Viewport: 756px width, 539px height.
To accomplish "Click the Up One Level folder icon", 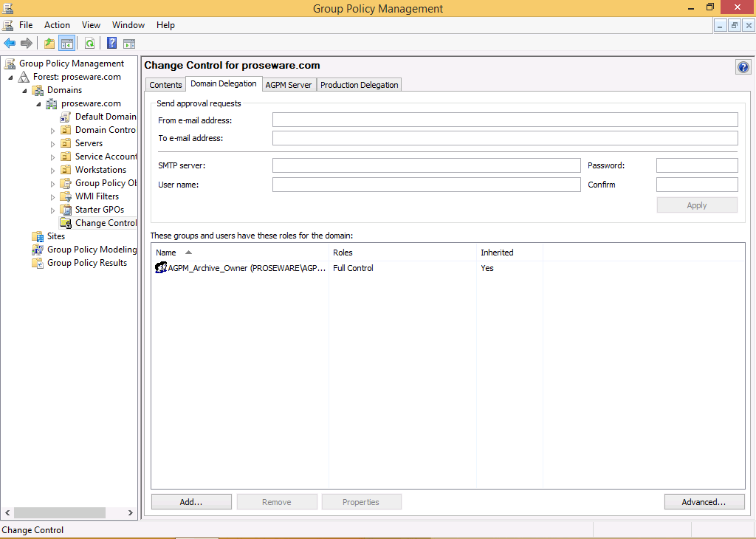I will pos(49,44).
